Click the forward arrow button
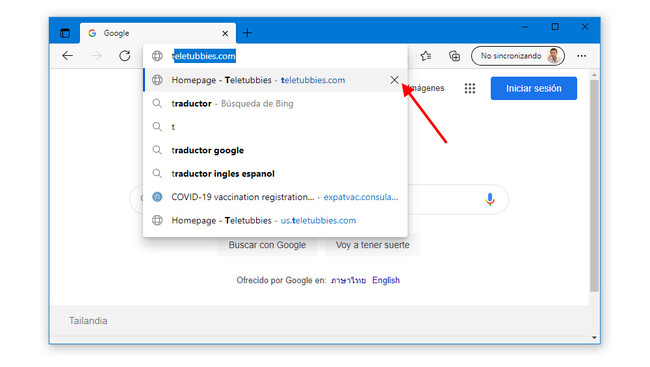The image size is (650, 367). [96, 56]
